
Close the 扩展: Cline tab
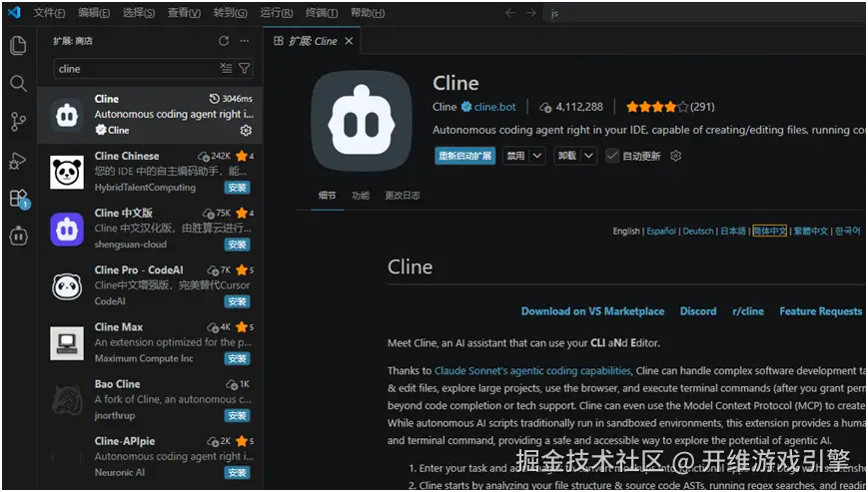(x=349, y=41)
